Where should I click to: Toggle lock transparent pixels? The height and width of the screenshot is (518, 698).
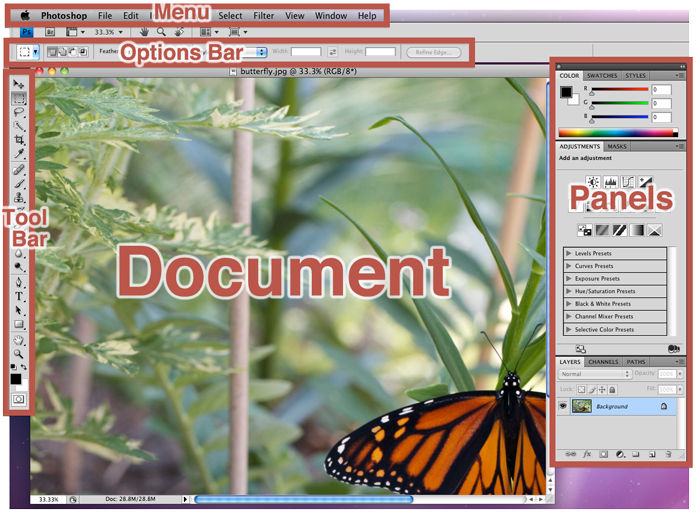coord(581,390)
